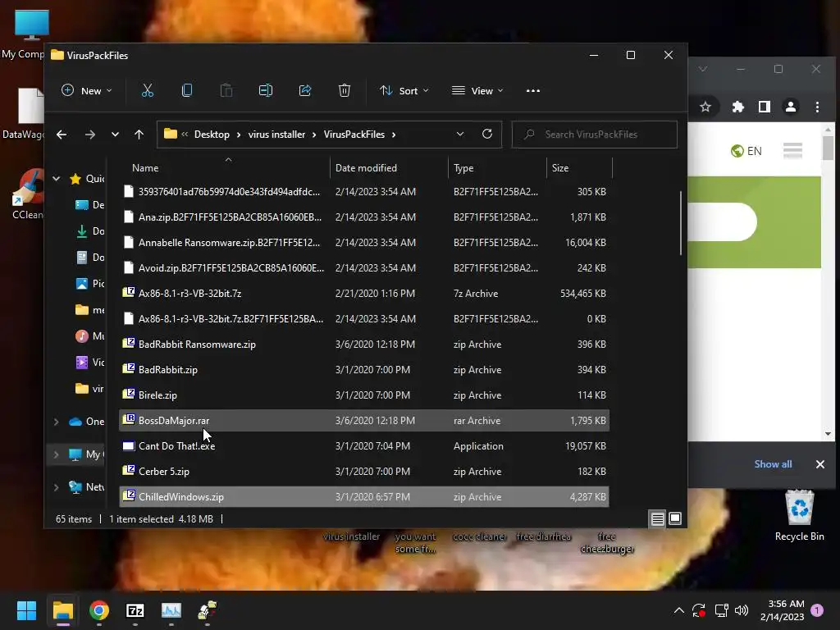Select the 242 KB Avoid.zip encrypted file
840x630 pixels.
tap(364, 268)
